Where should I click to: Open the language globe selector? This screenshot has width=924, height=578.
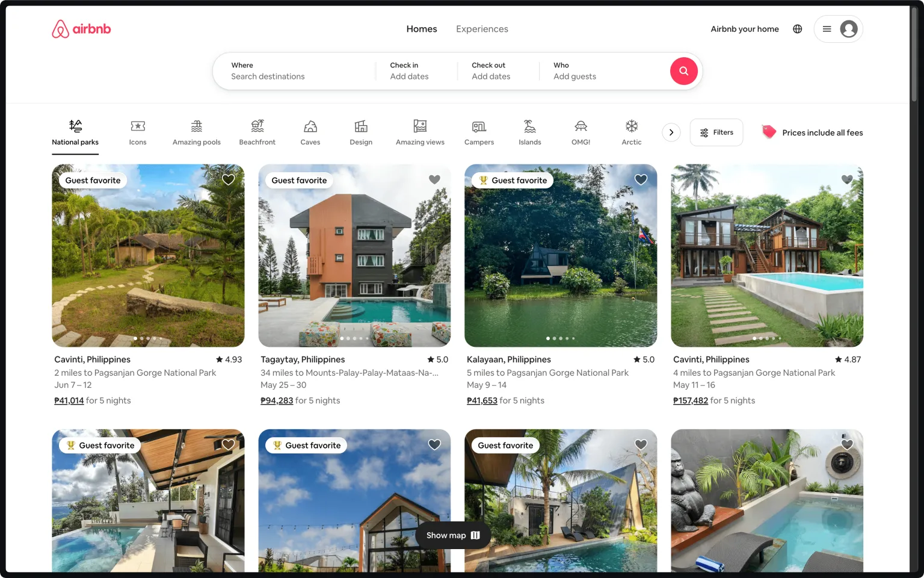coord(797,29)
